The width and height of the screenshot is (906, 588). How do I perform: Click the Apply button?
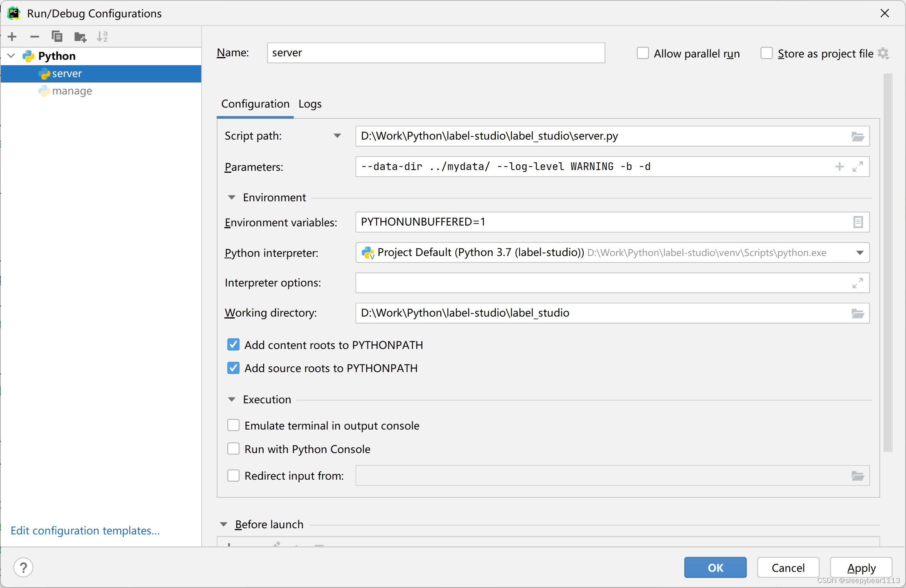[x=861, y=568]
